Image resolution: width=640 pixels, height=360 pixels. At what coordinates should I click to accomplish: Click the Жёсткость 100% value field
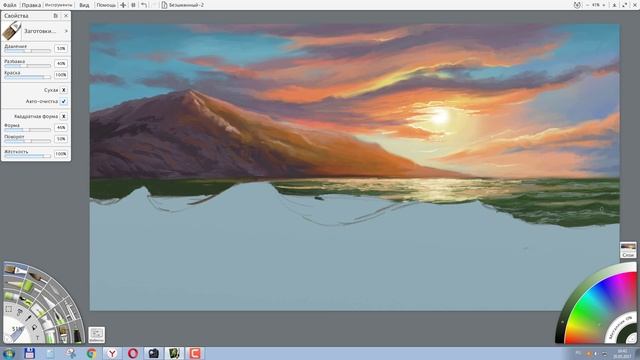coord(61,154)
